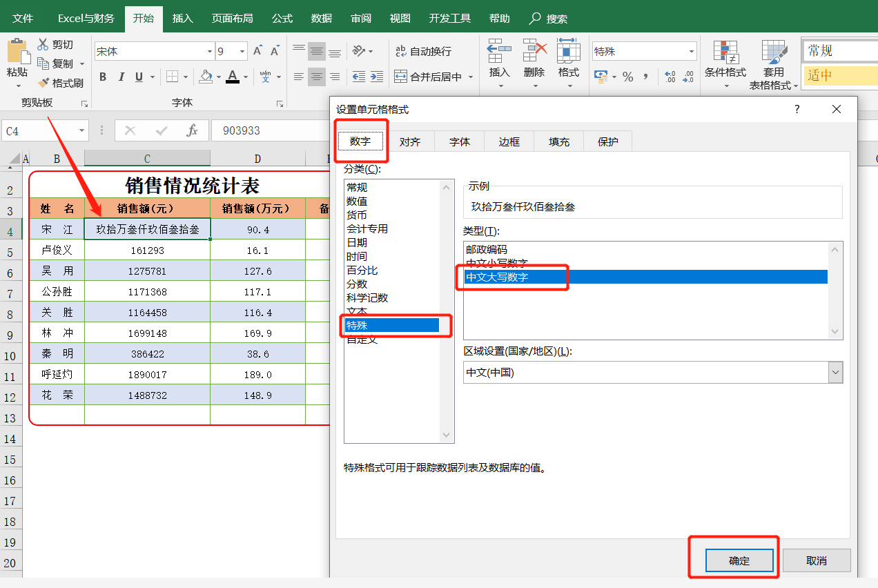Open the font name dropdown showing 宋体
This screenshot has height=588, width=878.
[x=210, y=52]
